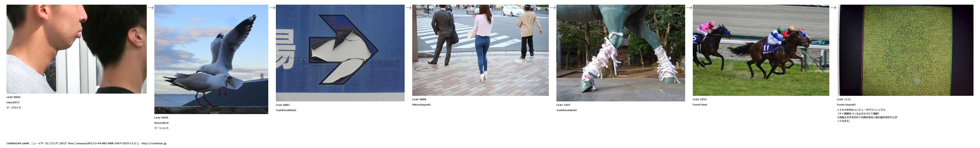980x148 pixels.
Task: Open the two men haircut photo
Action: (x=77, y=49)
